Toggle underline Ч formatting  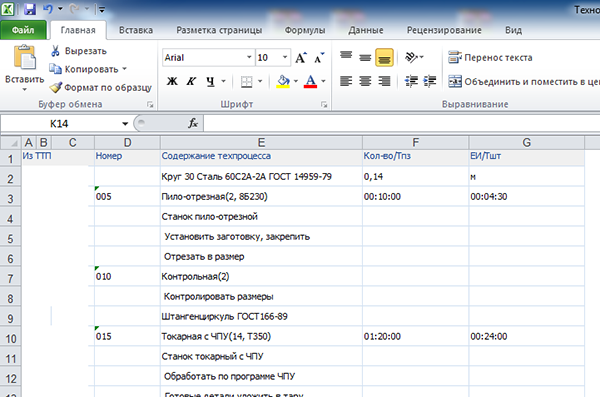click(x=210, y=81)
